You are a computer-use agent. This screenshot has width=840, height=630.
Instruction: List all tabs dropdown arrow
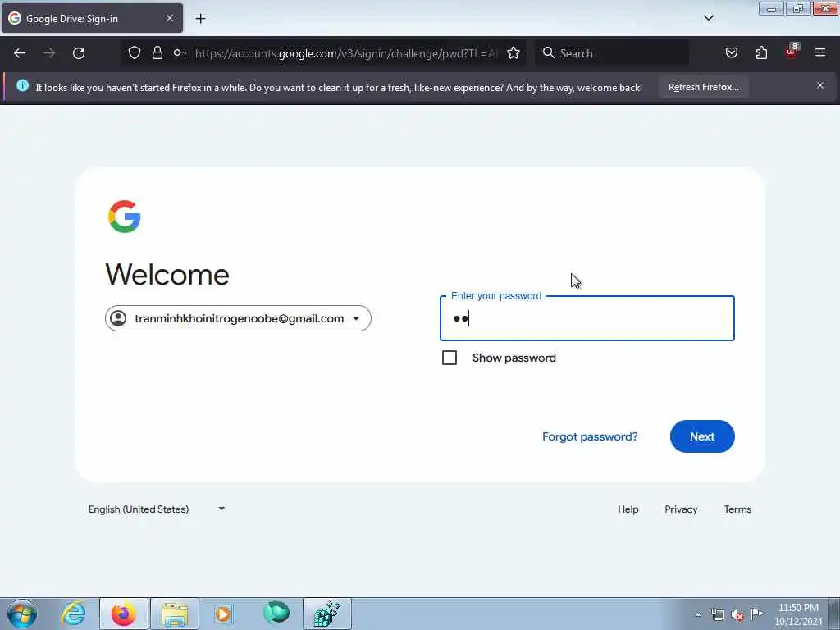pyautogui.click(x=708, y=18)
